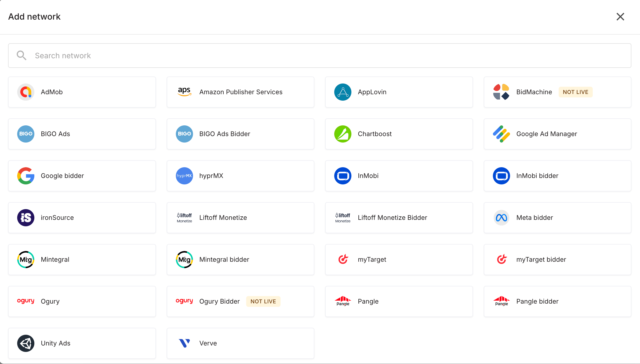
Task: Click the BidMachine logo icon
Action: coord(501,92)
